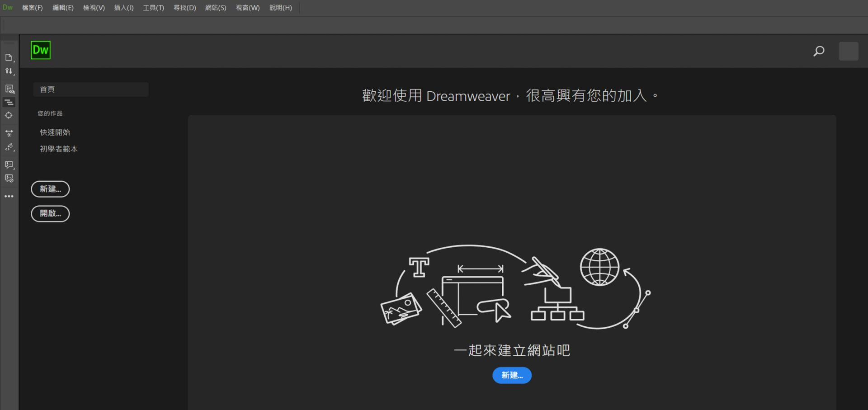Open the File Management icon with up-down arrows
Screen dimensions: 868x410
point(9,71)
